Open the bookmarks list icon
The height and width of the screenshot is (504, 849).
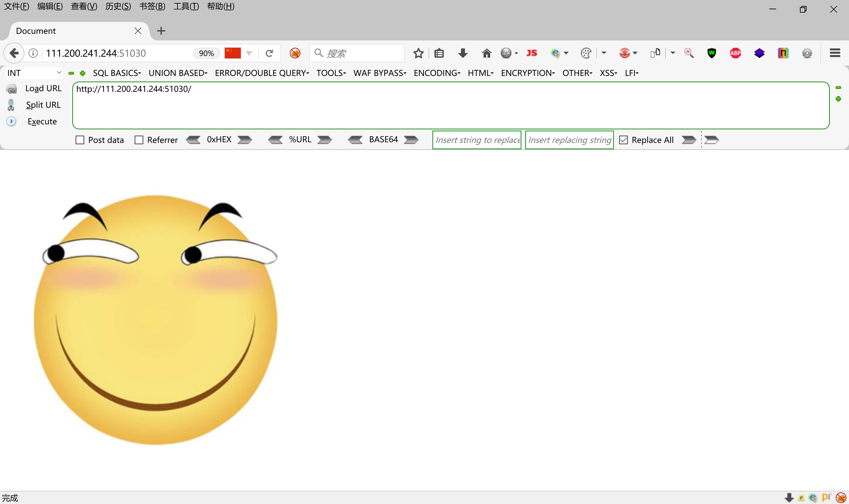439,53
